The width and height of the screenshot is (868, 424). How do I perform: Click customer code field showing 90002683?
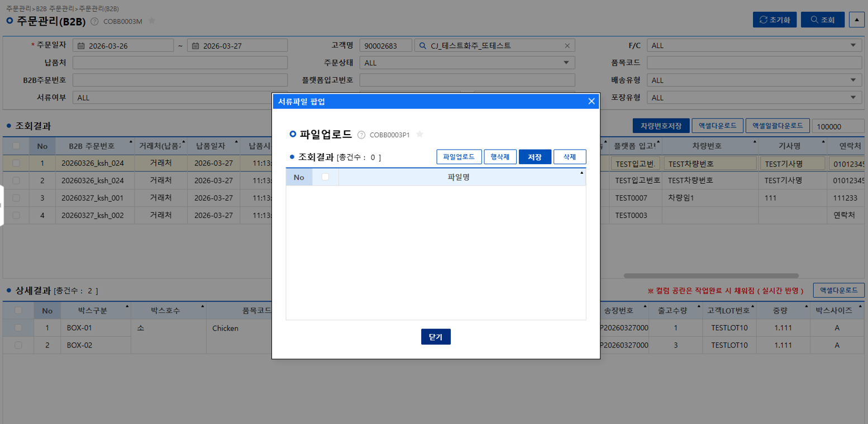tap(385, 46)
